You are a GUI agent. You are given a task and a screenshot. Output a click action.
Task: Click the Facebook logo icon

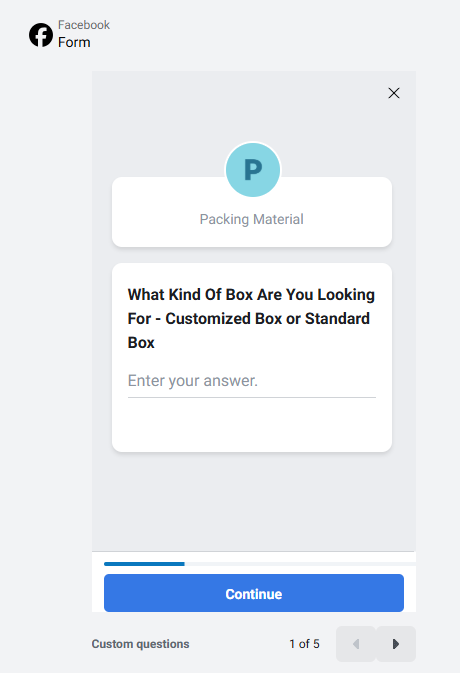(x=41, y=35)
